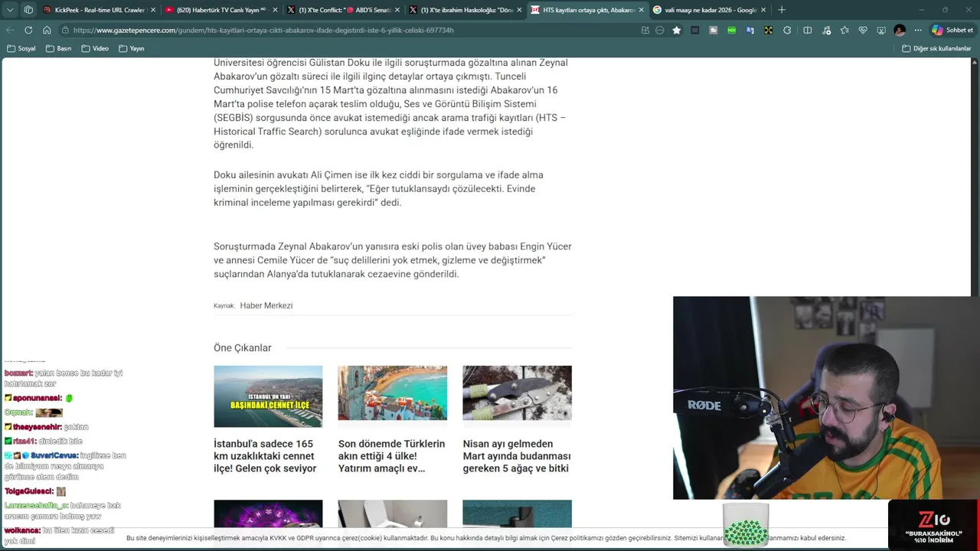Go to the browser home page

point(47,30)
